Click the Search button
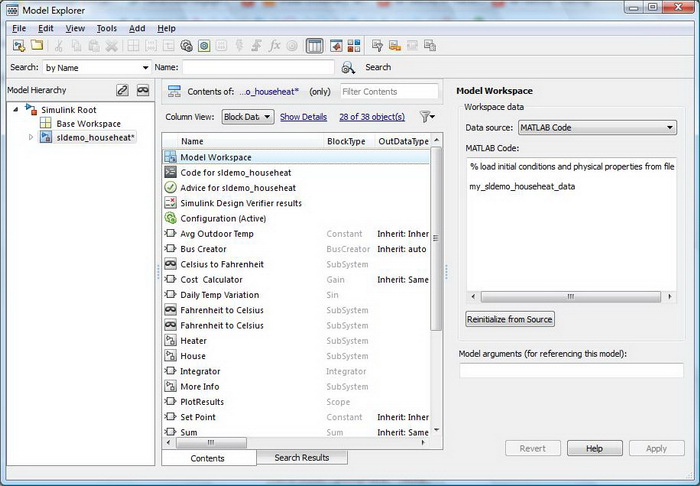Screen dimensions: 700x486 378,67
